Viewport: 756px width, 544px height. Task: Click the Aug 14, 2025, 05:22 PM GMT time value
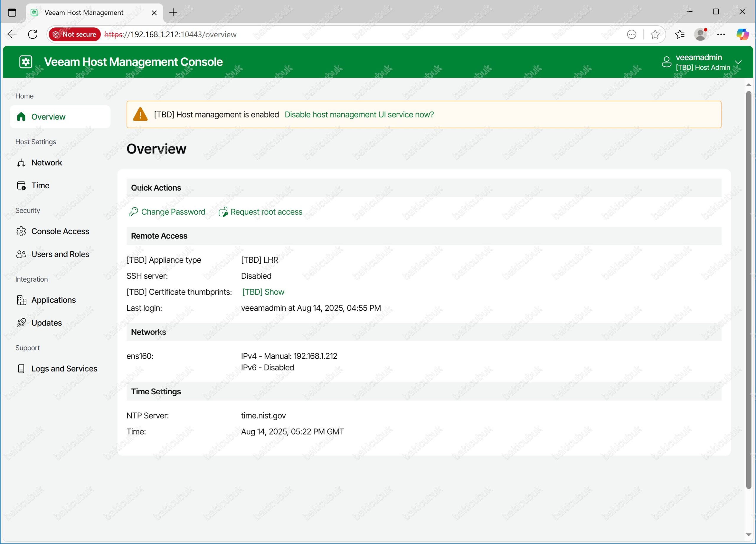(x=292, y=432)
